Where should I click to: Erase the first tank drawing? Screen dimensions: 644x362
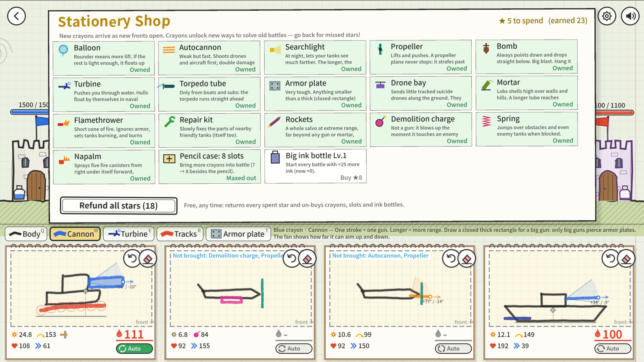[x=148, y=258]
